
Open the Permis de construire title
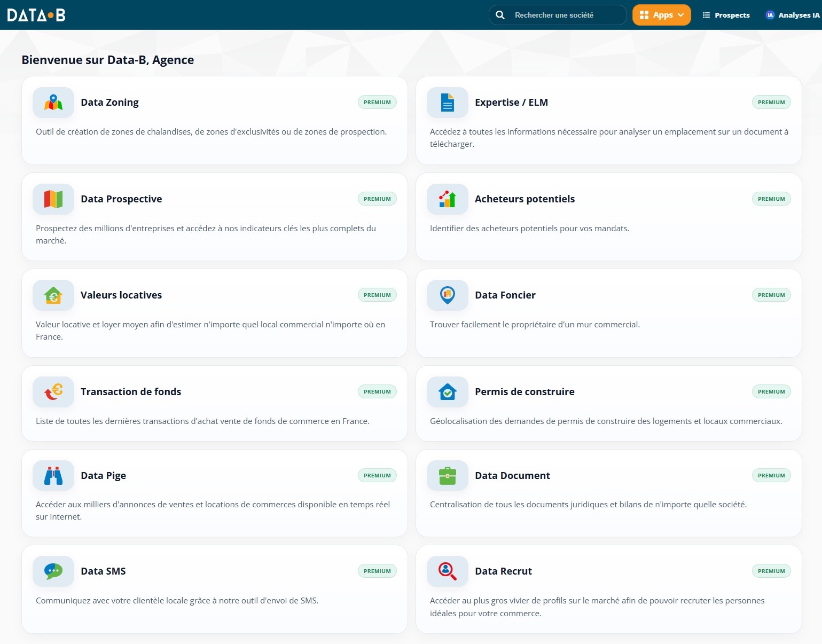(524, 392)
